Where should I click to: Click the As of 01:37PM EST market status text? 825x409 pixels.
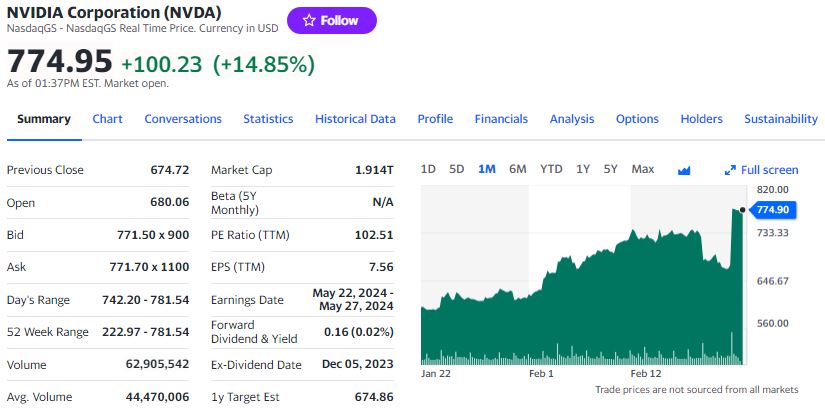(x=88, y=83)
